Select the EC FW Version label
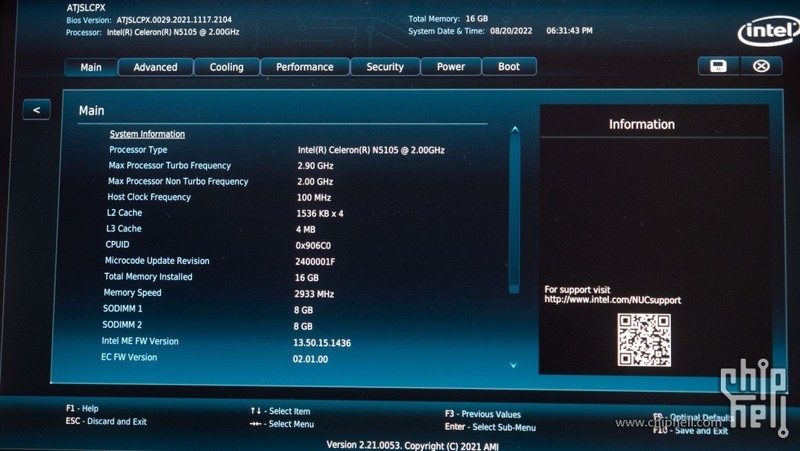 tap(129, 357)
